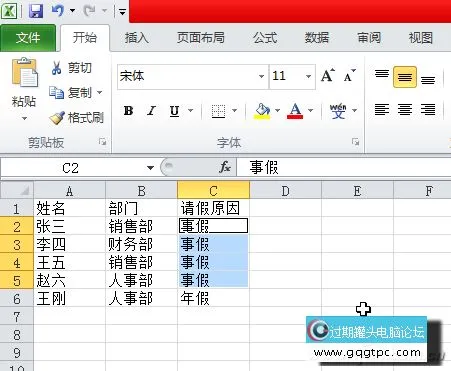The image size is (451, 371).
Task: Expand the font color palette arrow
Action: coord(310,110)
